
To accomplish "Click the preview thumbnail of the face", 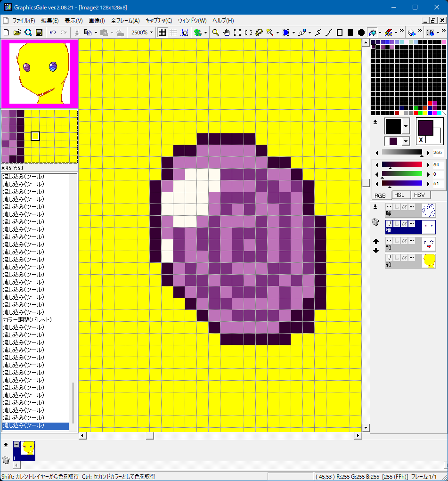I will point(39,73).
